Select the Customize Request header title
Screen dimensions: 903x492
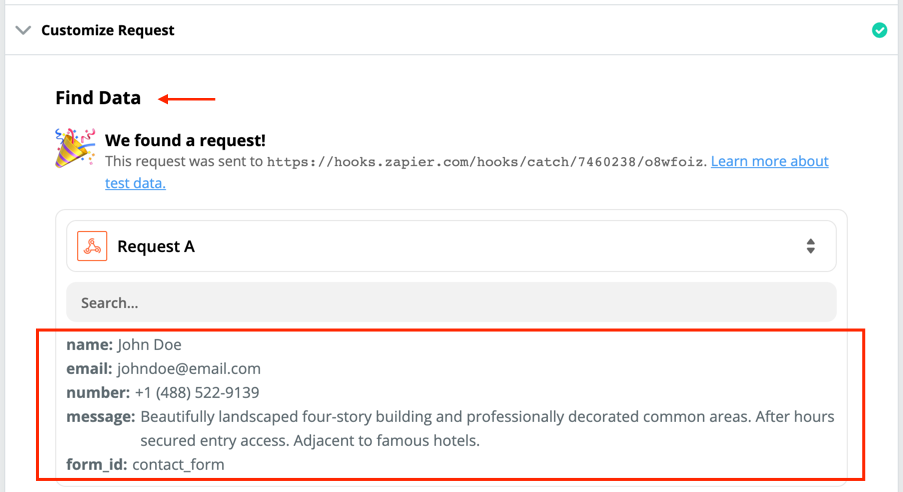(x=108, y=30)
